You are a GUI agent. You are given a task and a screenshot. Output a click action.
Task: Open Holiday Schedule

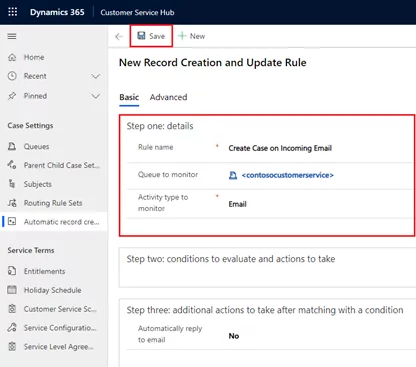pyautogui.click(x=52, y=290)
